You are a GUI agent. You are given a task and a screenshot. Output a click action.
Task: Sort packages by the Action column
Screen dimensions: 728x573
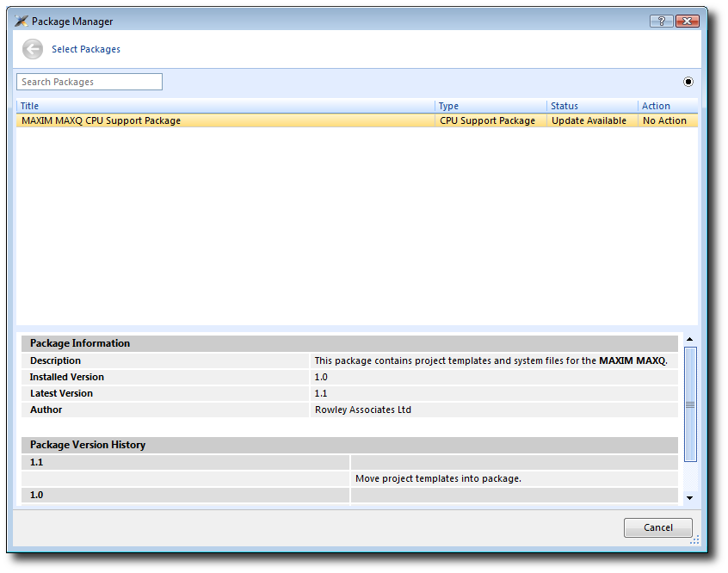pyautogui.click(x=667, y=106)
